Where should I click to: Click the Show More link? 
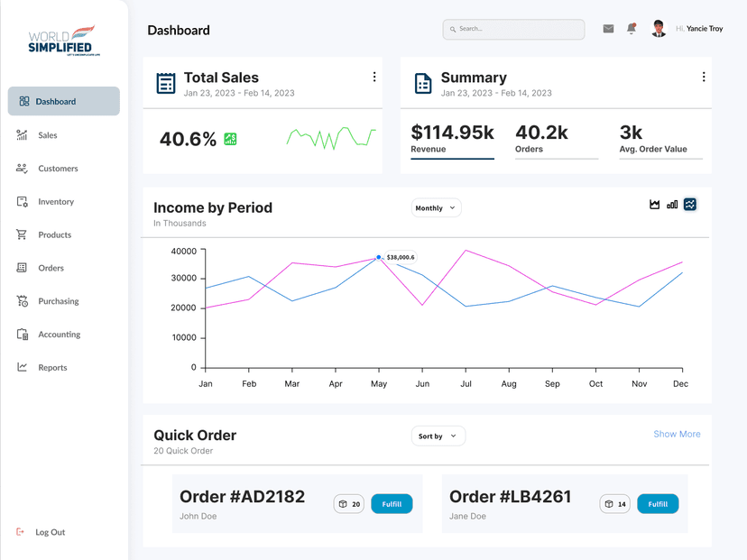[x=677, y=435]
